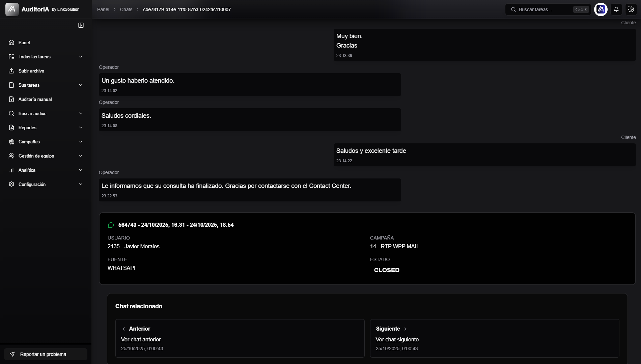The width and height of the screenshot is (641, 364).
Task: Click the timestamp 23:22:53
Action: point(109,196)
